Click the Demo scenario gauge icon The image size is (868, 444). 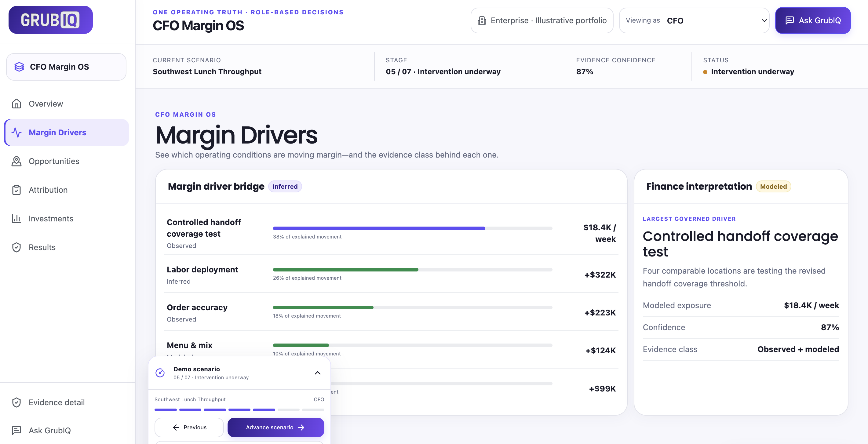click(160, 373)
